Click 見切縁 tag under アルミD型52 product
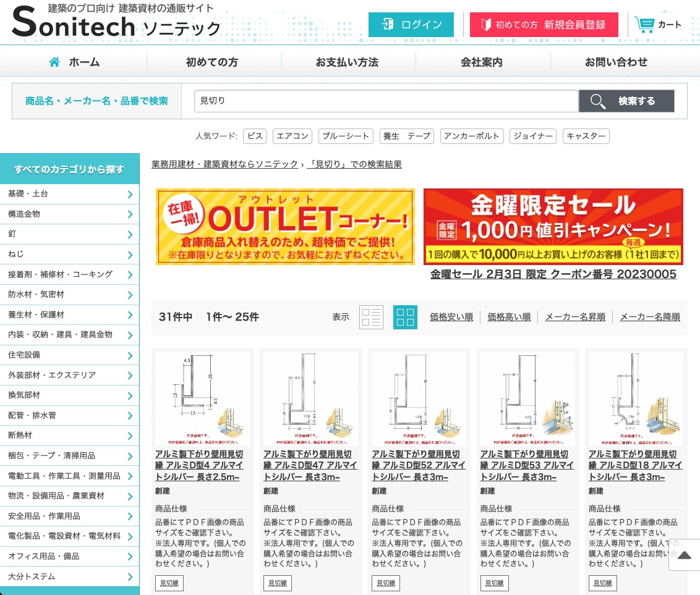This screenshot has height=595, width=700. coord(386,583)
